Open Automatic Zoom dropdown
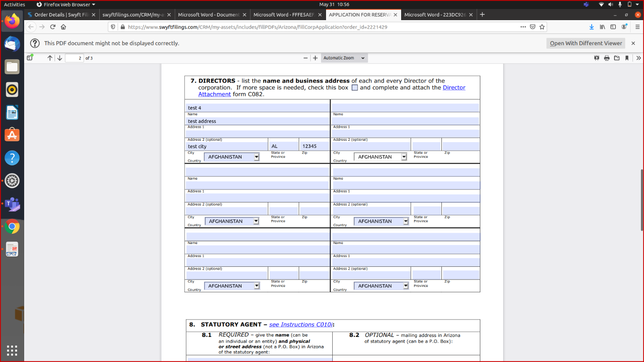The width and height of the screenshot is (644, 362). tap(344, 58)
